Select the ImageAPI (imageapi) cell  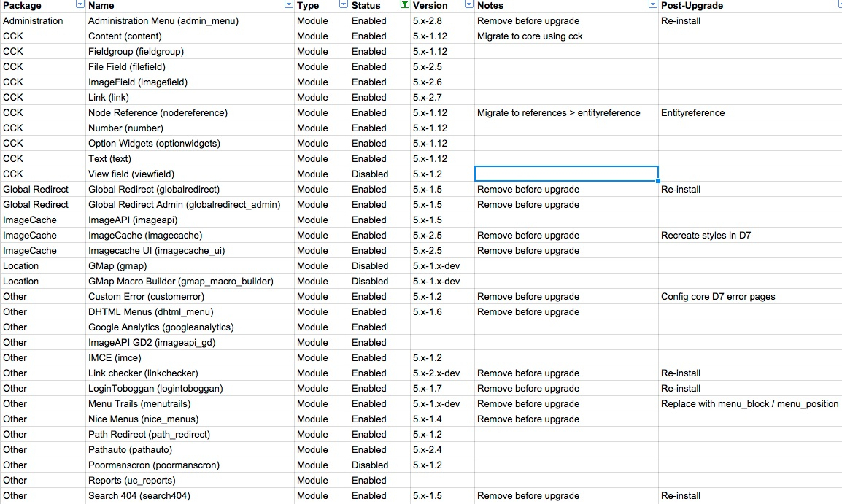190,220
